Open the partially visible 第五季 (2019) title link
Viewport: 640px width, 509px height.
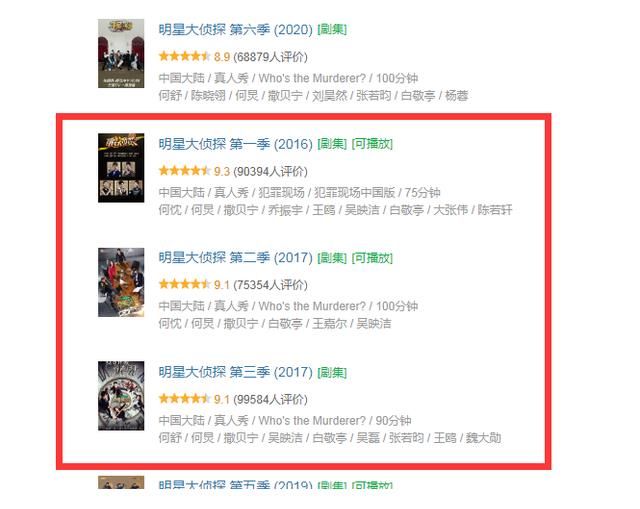pyautogui.click(x=236, y=485)
